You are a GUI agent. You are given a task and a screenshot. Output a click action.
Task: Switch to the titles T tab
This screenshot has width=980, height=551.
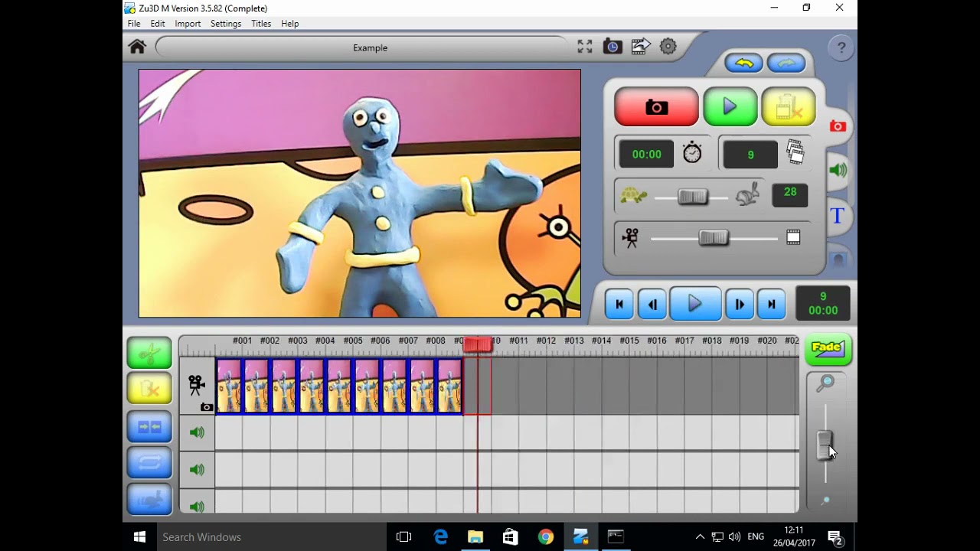pos(838,216)
